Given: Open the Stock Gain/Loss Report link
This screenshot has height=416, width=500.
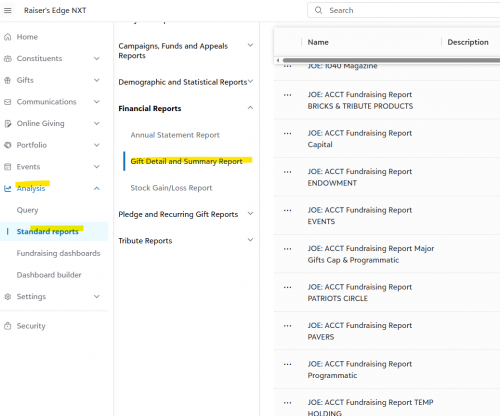Looking at the screenshot, I should tap(171, 188).
